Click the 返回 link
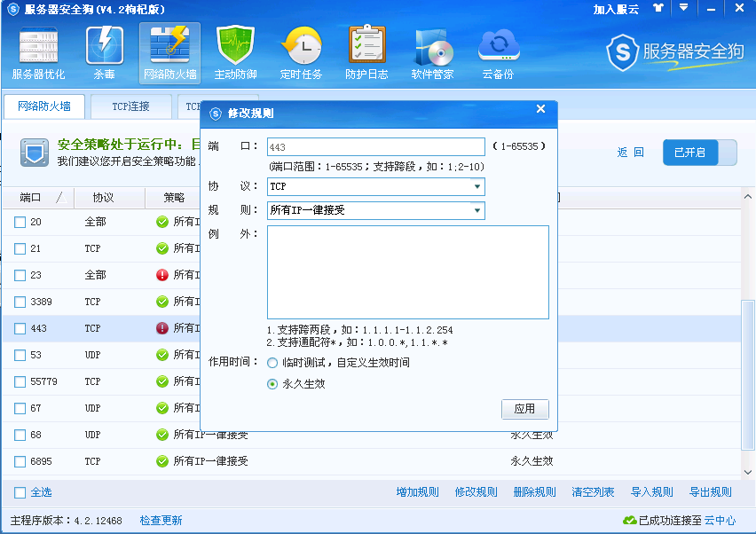Viewport: 756px width, 534px height. click(x=631, y=153)
